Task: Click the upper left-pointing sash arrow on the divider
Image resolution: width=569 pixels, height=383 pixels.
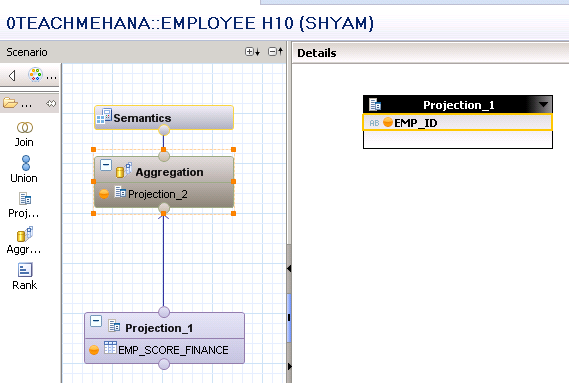Action: [x=289, y=269]
